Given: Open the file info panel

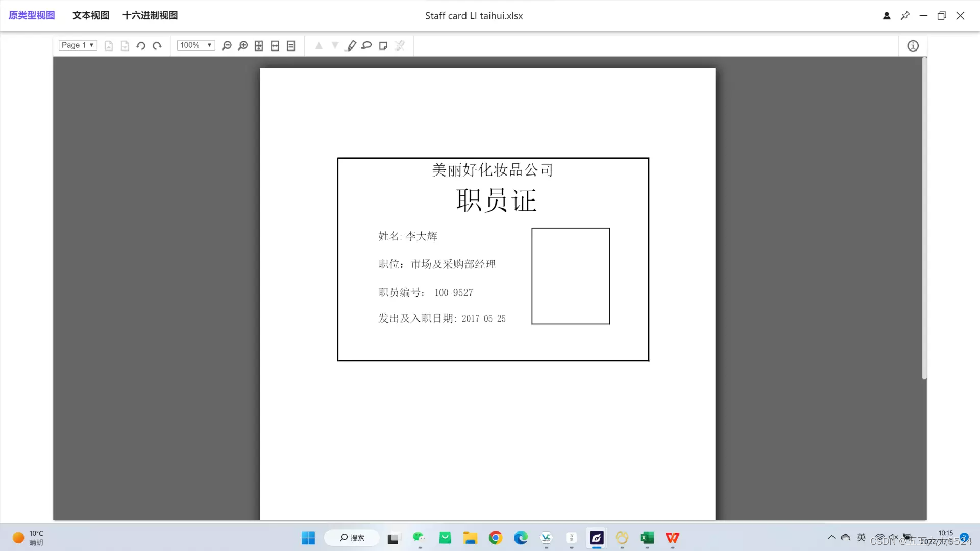Looking at the screenshot, I should [913, 46].
